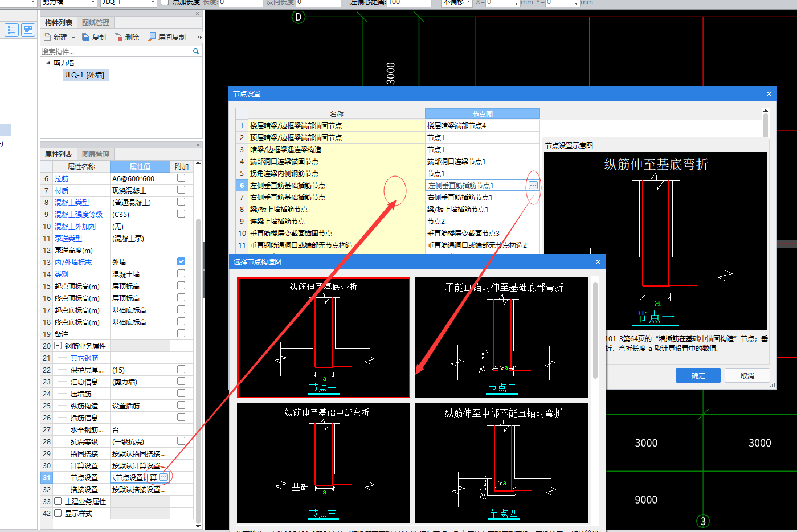Toggle the 类别 attach checkbox
Screen dimensions: 797x532
tap(181, 273)
